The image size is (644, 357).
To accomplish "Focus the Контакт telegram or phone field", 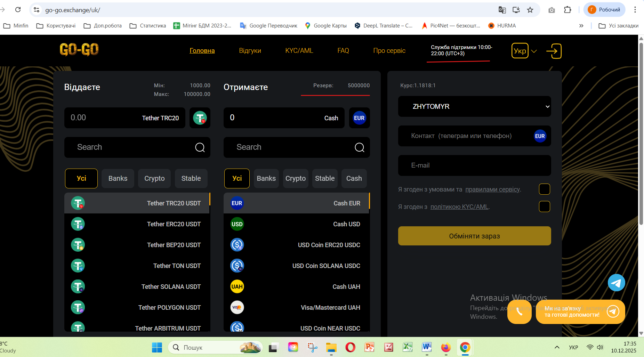I will pyautogui.click(x=474, y=136).
